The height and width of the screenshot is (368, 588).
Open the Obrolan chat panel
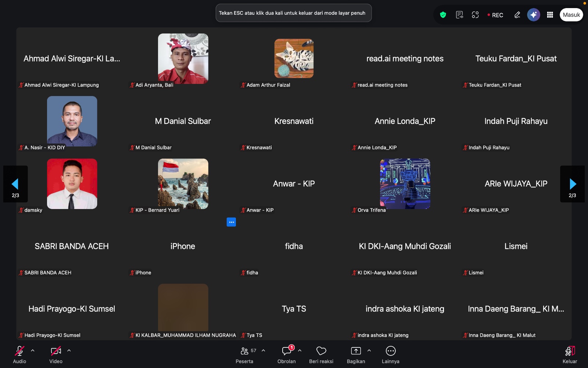point(287,355)
